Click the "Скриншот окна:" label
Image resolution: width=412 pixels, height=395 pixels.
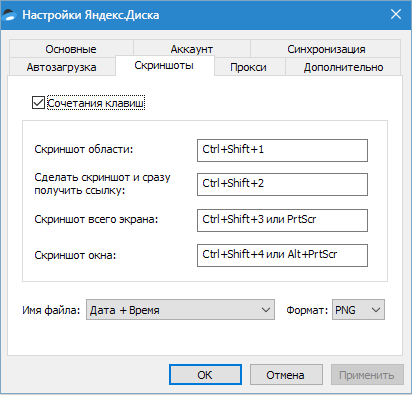click(75, 255)
